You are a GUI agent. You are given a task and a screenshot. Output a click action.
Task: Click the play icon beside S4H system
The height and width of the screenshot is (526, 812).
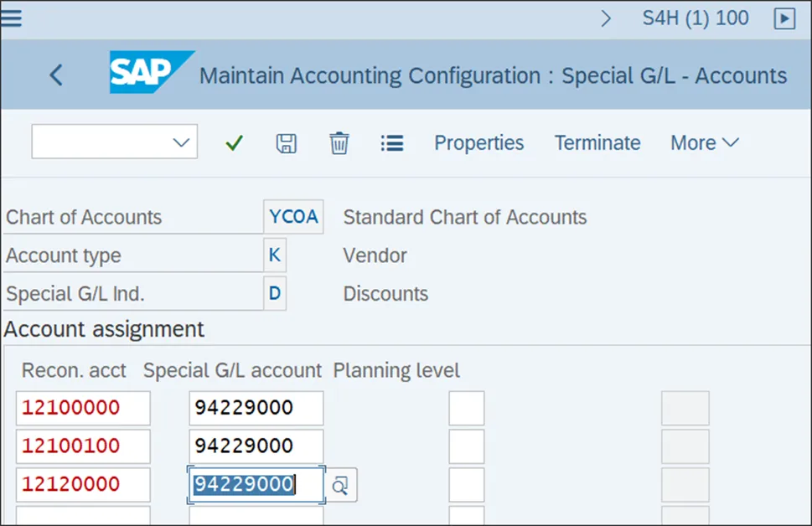[784, 18]
